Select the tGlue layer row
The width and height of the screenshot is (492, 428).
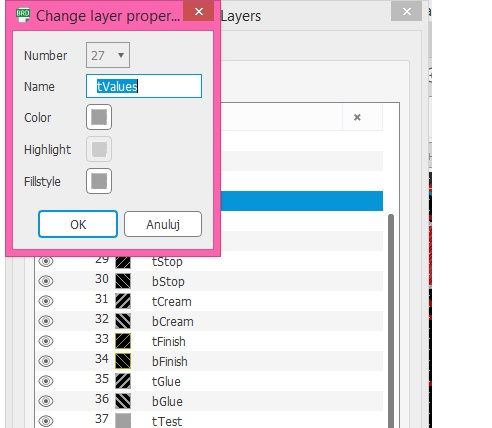pos(209,381)
